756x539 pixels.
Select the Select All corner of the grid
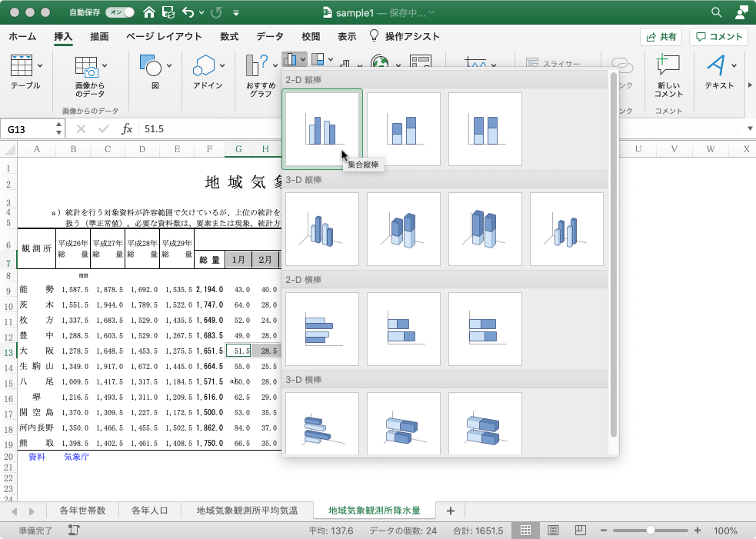(8, 149)
